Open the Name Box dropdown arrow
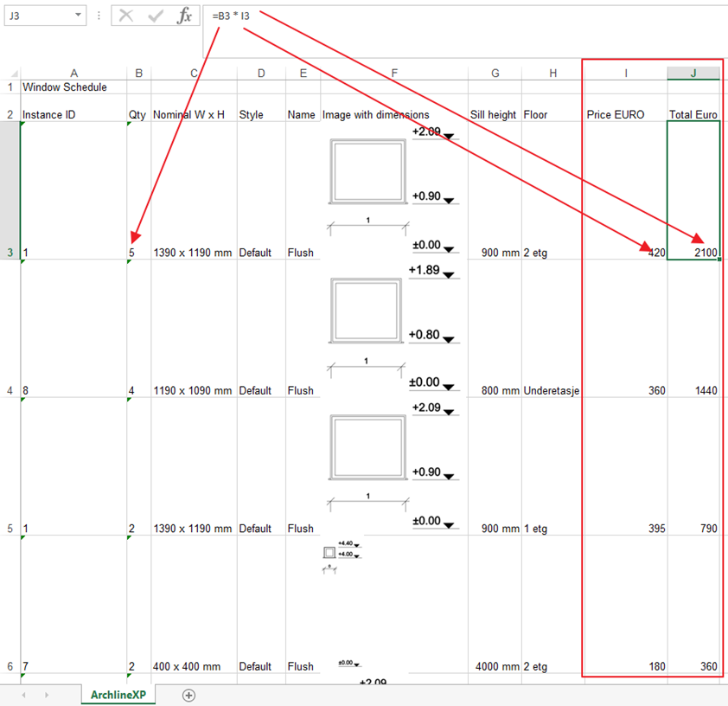 [x=79, y=16]
